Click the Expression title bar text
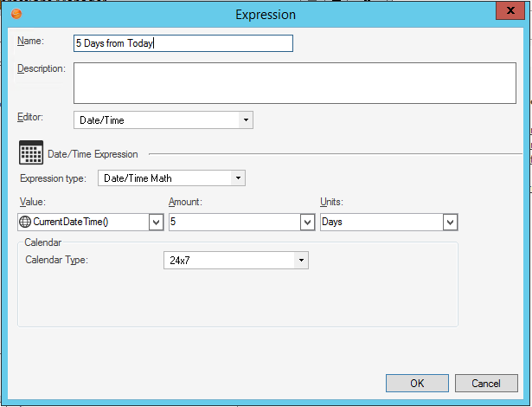This screenshot has height=407, width=532. click(266, 14)
